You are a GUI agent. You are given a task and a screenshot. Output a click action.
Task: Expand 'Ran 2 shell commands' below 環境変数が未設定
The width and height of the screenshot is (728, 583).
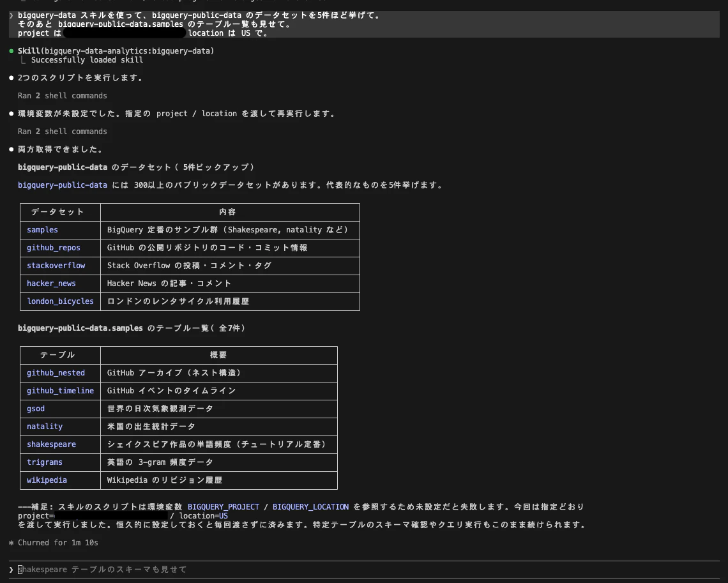[x=62, y=132]
